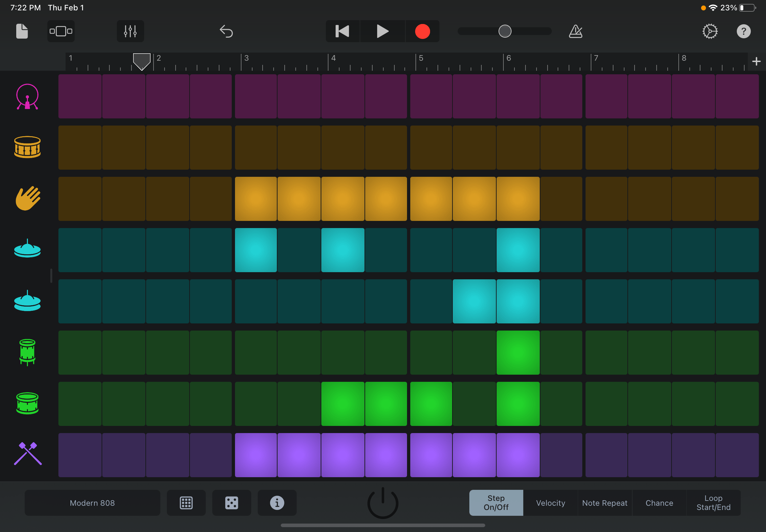This screenshot has width=766, height=532.
Task: Open the pattern randomizer dice icon
Action: 231,503
